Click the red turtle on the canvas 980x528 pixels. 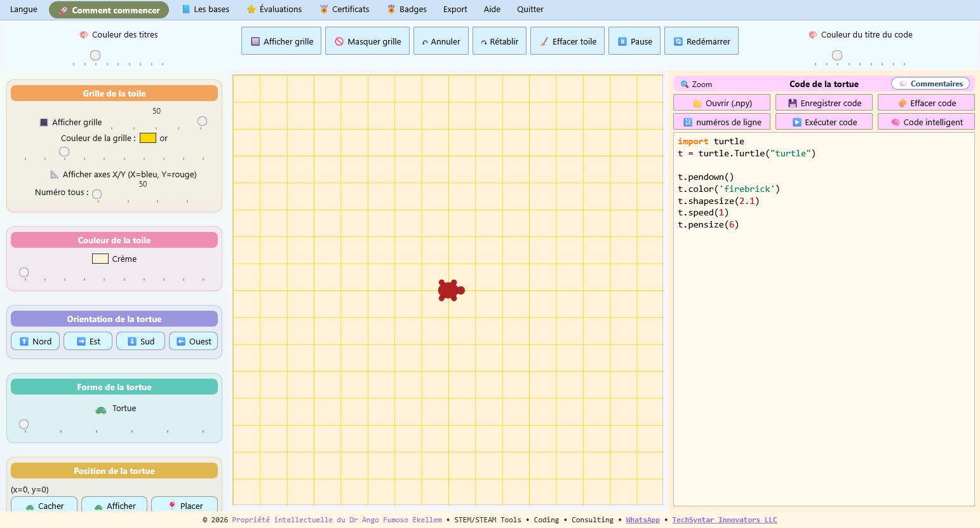click(x=450, y=290)
